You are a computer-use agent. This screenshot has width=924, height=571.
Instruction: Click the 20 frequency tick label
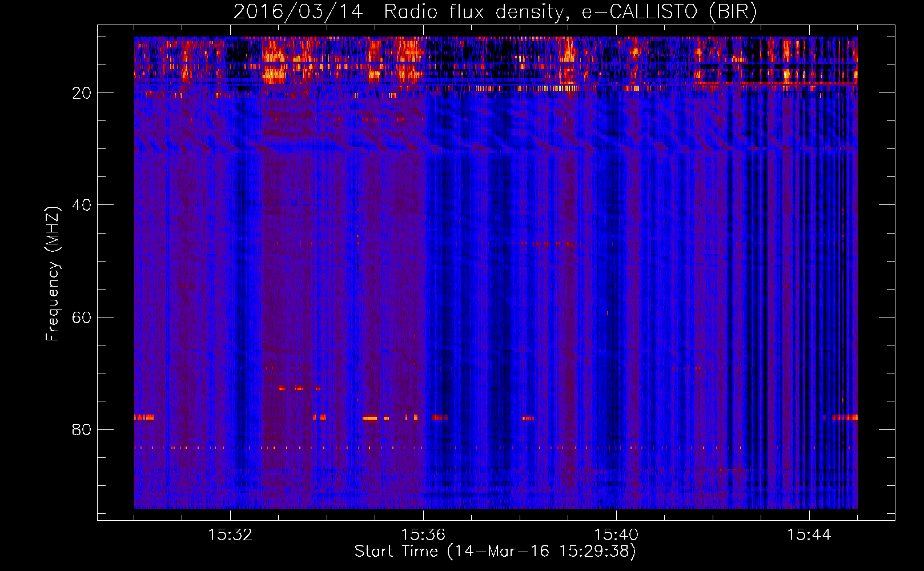[82, 93]
